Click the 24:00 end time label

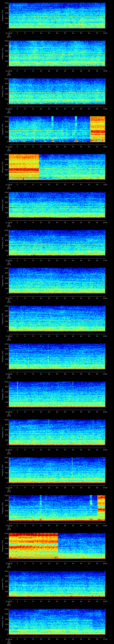(105, 374)
